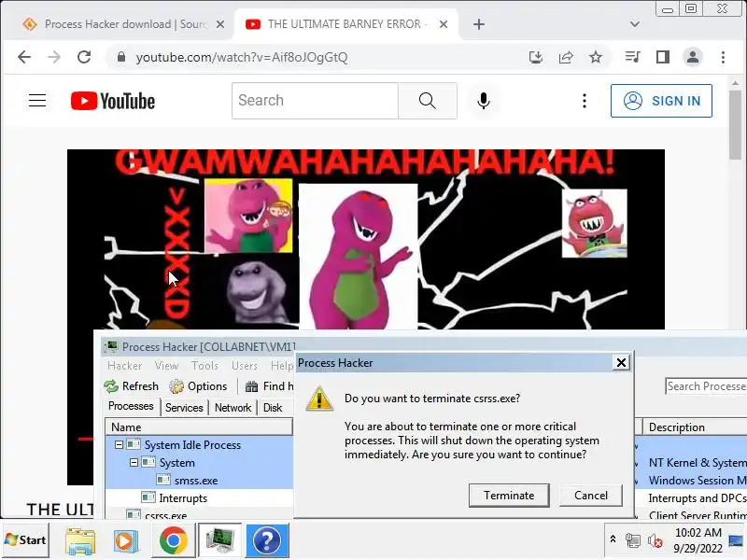The height and width of the screenshot is (560, 747).
Task: Select the System process row
Action: coord(199,462)
